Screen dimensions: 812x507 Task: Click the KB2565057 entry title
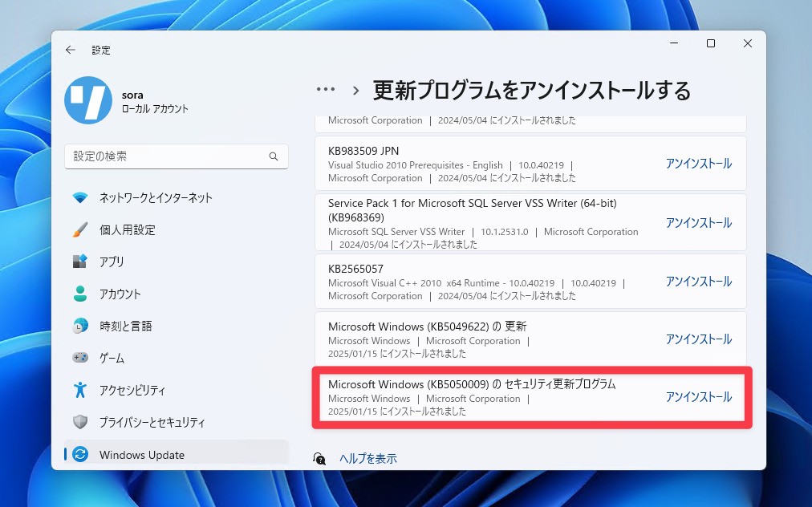355,269
